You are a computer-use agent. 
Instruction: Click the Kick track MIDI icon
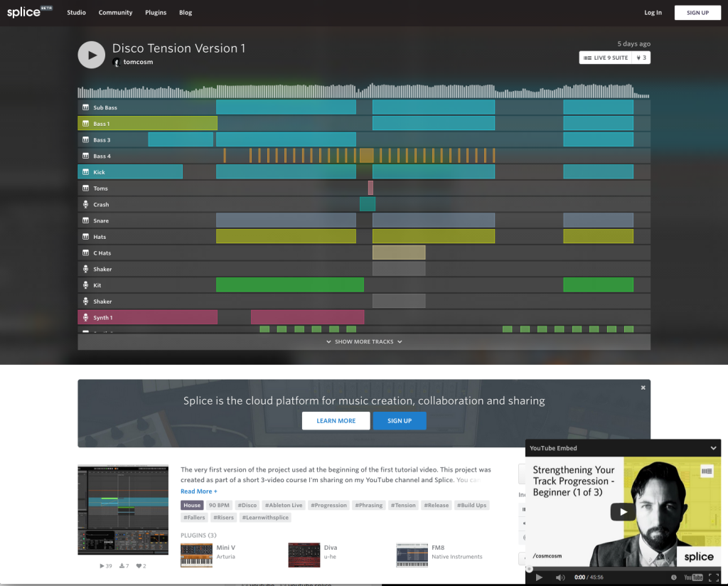coord(85,172)
